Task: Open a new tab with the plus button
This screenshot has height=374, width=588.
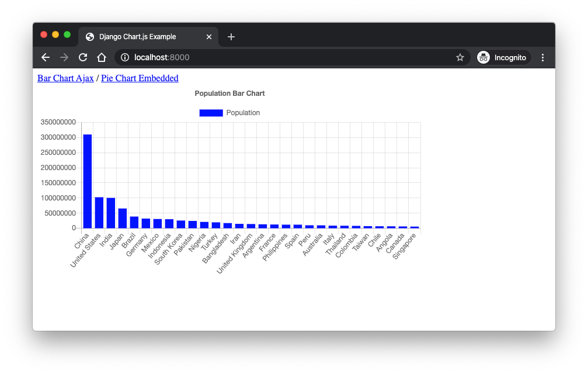Action: [231, 36]
